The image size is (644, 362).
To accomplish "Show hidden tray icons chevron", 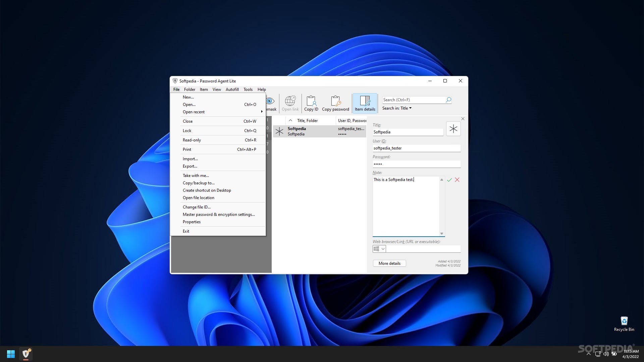I will click(589, 354).
